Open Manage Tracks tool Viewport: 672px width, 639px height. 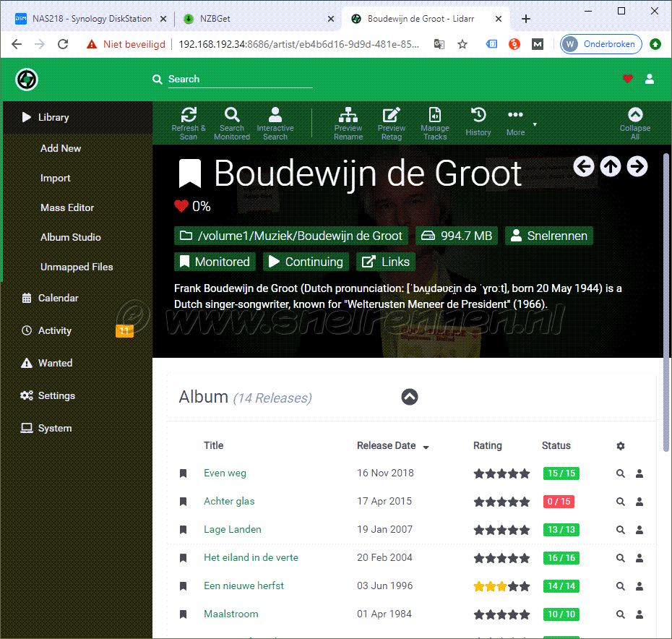[x=435, y=124]
